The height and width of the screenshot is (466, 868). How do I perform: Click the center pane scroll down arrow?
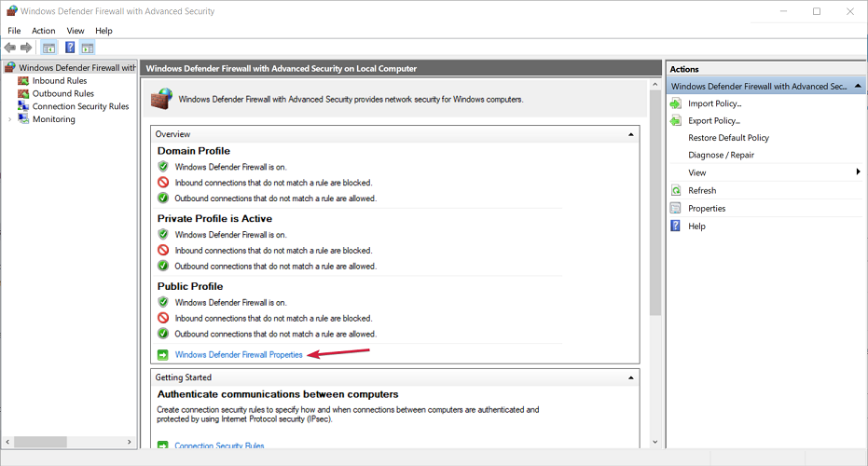pos(654,442)
